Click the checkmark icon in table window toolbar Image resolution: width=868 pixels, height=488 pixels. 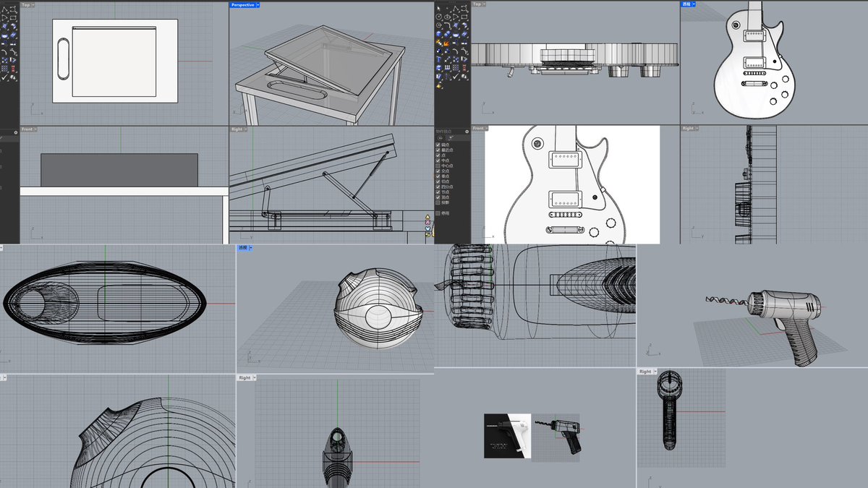(4, 77)
